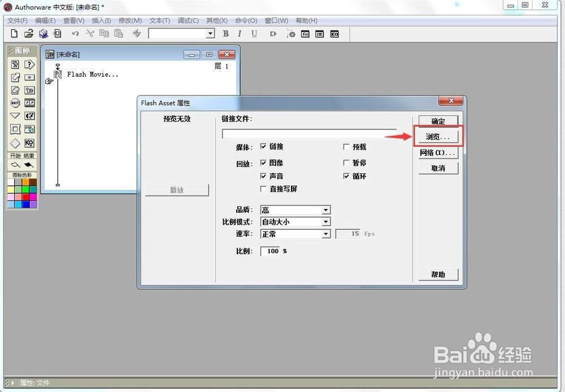Click the 帮助 help button in dialog
The width and height of the screenshot is (565, 392).
pyautogui.click(x=438, y=275)
